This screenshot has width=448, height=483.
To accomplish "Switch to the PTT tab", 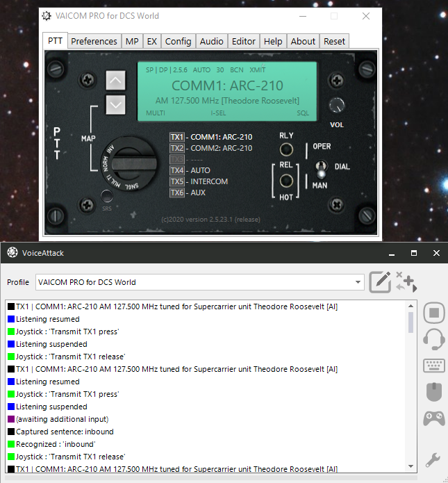I will tap(55, 41).
